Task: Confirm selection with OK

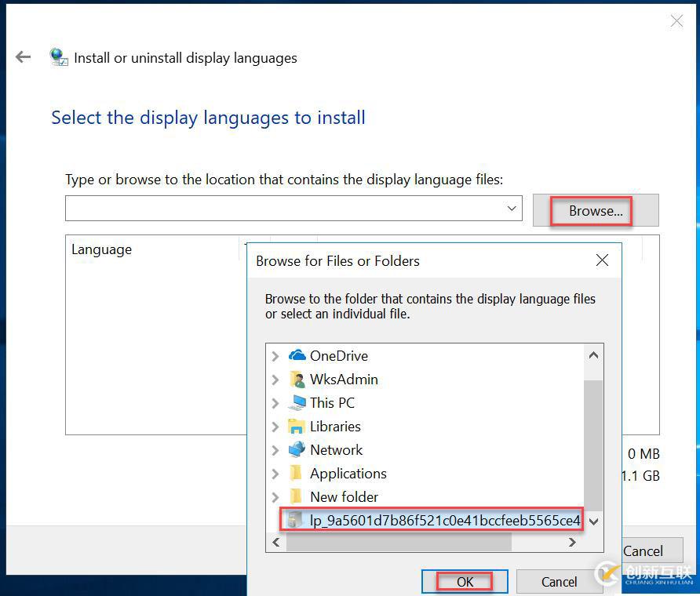Action: click(465, 581)
